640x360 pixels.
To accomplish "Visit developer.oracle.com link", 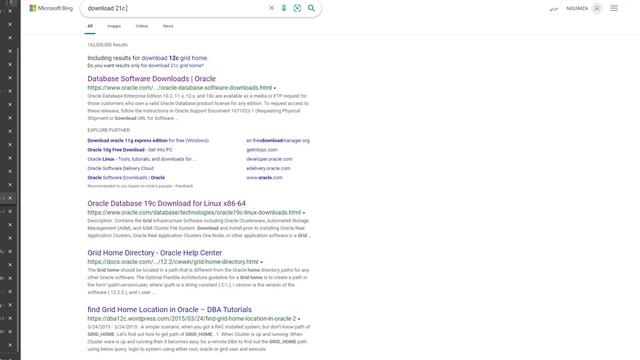I will point(269,159).
